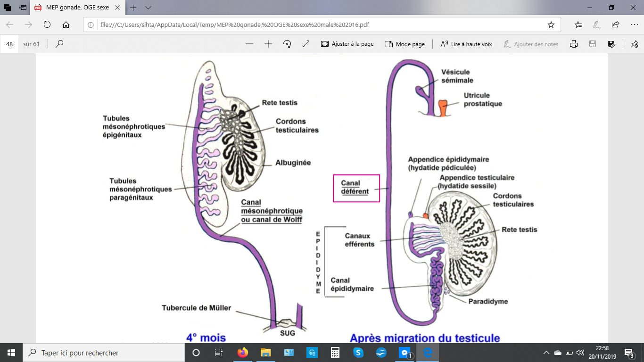Click the PDF zoom out minus icon

click(249, 44)
